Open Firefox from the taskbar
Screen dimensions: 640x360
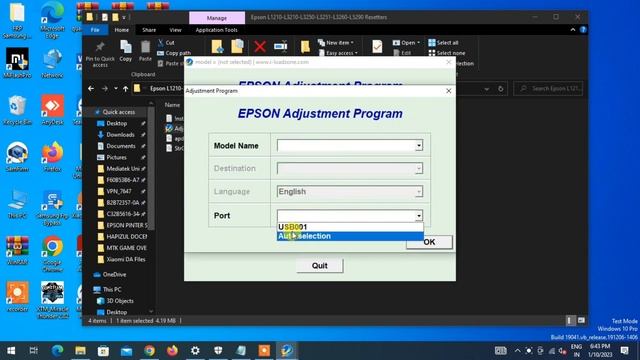[172, 351]
